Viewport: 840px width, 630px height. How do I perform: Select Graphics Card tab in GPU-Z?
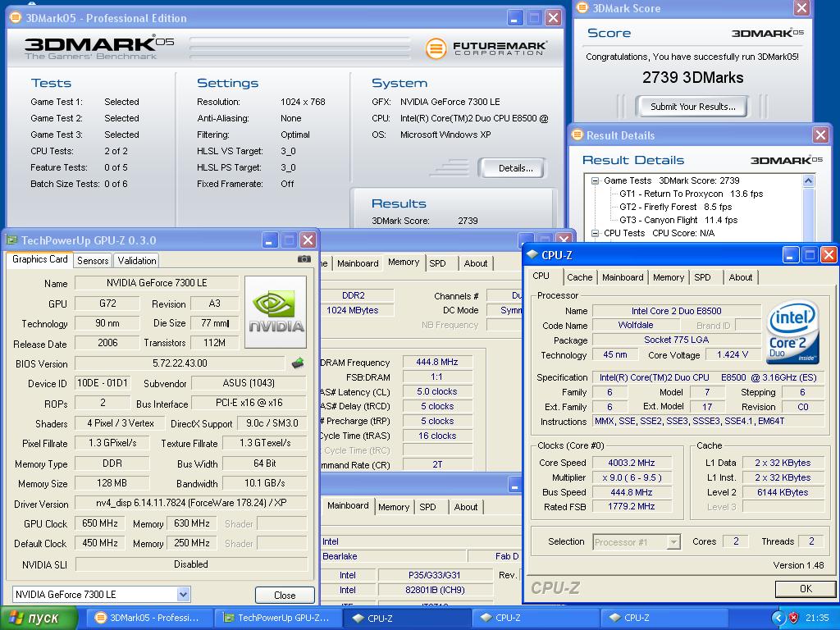tap(39, 259)
